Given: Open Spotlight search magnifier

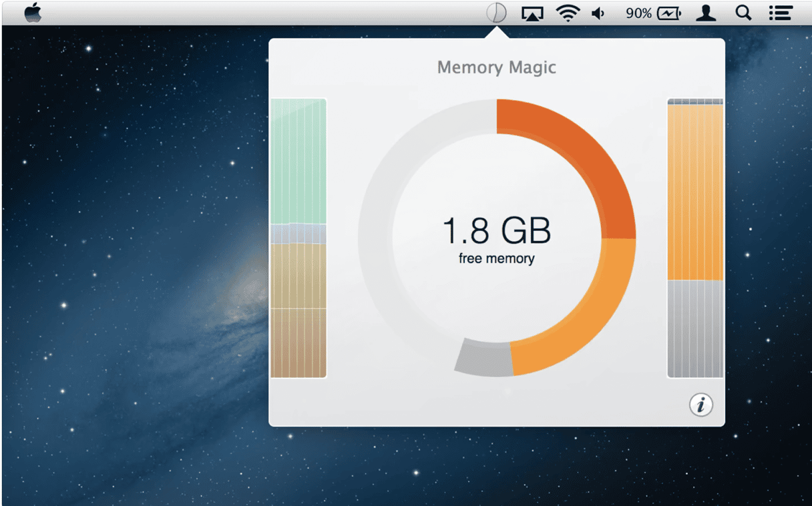Looking at the screenshot, I should (x=743, y=13).
